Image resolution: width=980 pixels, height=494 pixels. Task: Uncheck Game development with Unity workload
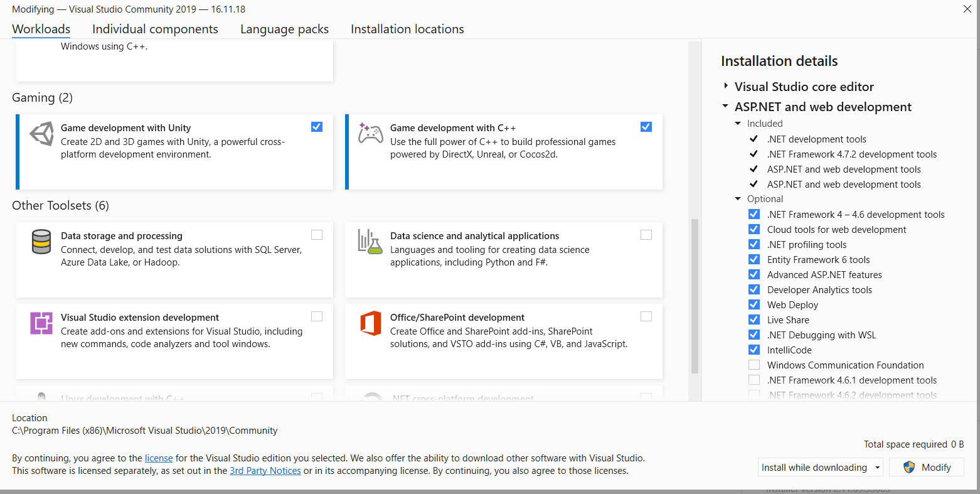tap(317, 127)
